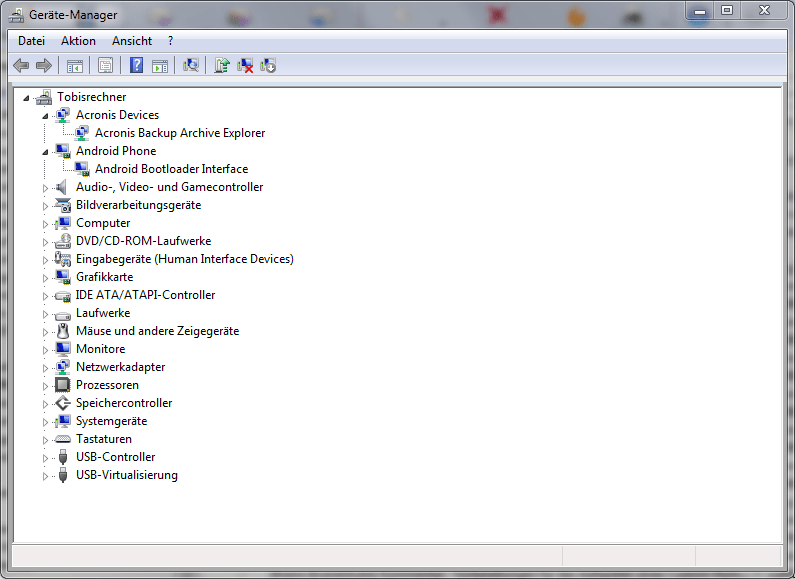The height and width of the screenshot is (579, 795).
Task: Click the disable device toolbar icon
Action: (x=268, y=65)
